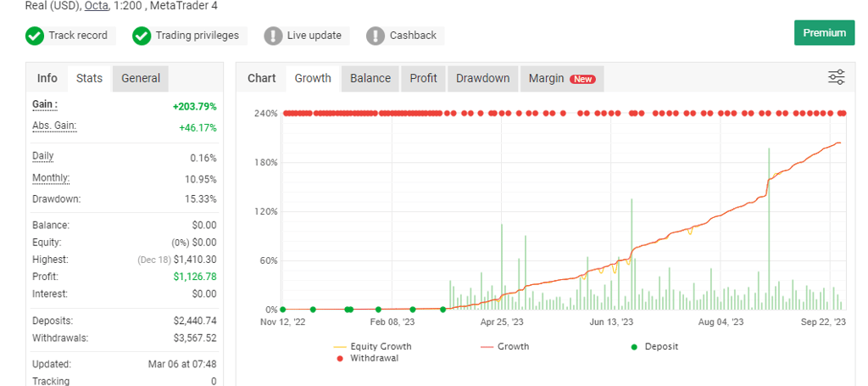
Task: Click the $3,567.52 withdrawals value
Action: (195, 338)
